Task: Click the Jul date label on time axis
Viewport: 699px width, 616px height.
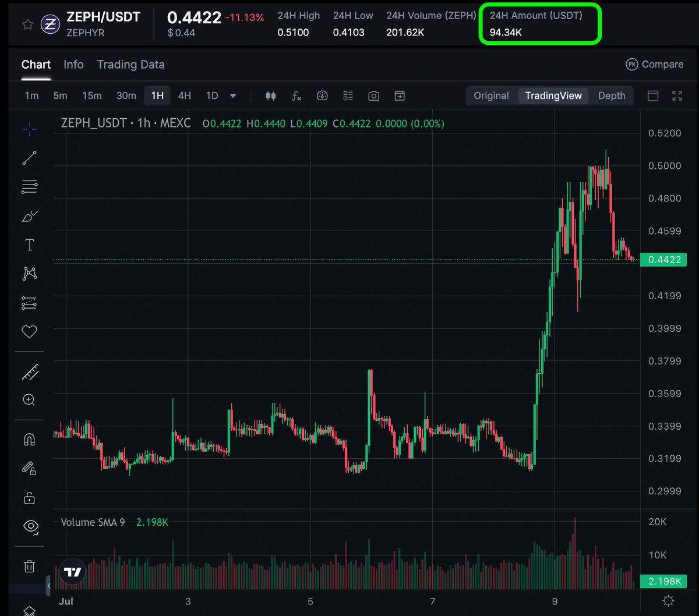Action: point(66,601)
